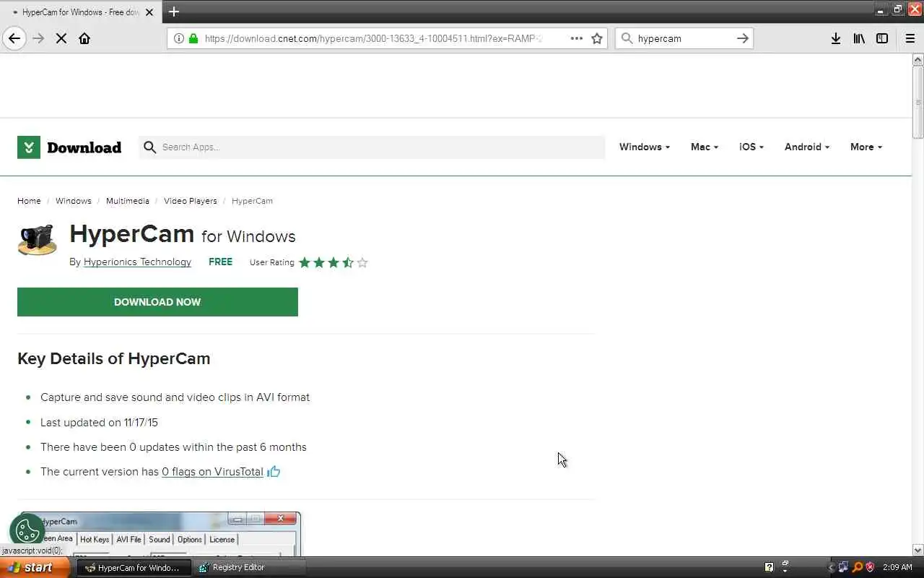
Task: Bookmark this page with star icon
Action: pos(597,38)
